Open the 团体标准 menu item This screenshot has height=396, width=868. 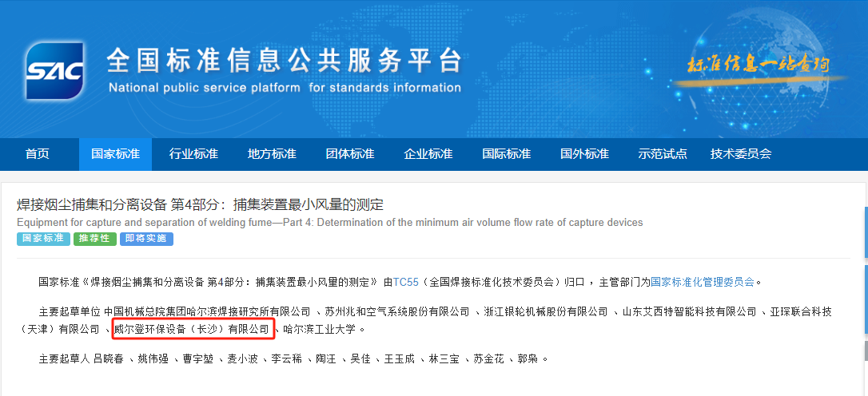point(350,154)
